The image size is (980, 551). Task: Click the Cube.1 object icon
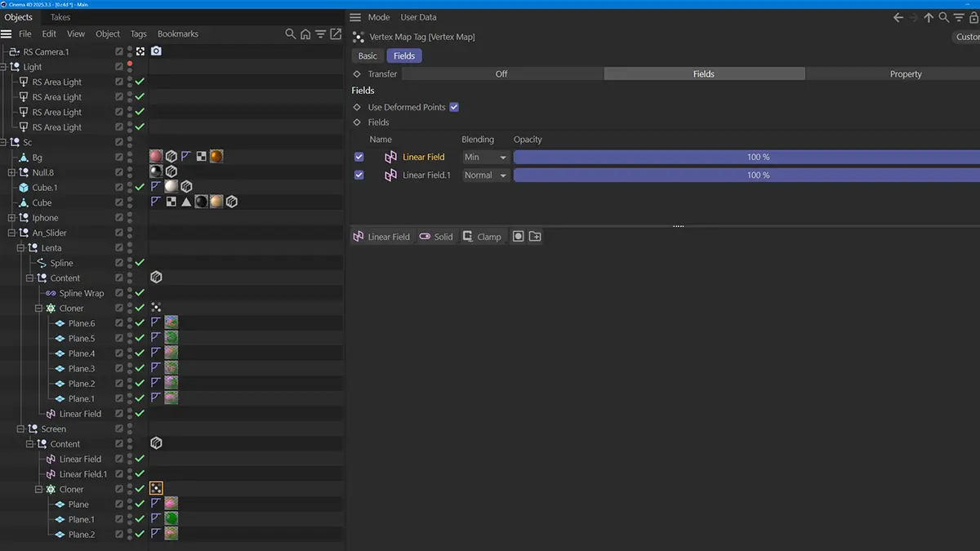pos(24,188)
